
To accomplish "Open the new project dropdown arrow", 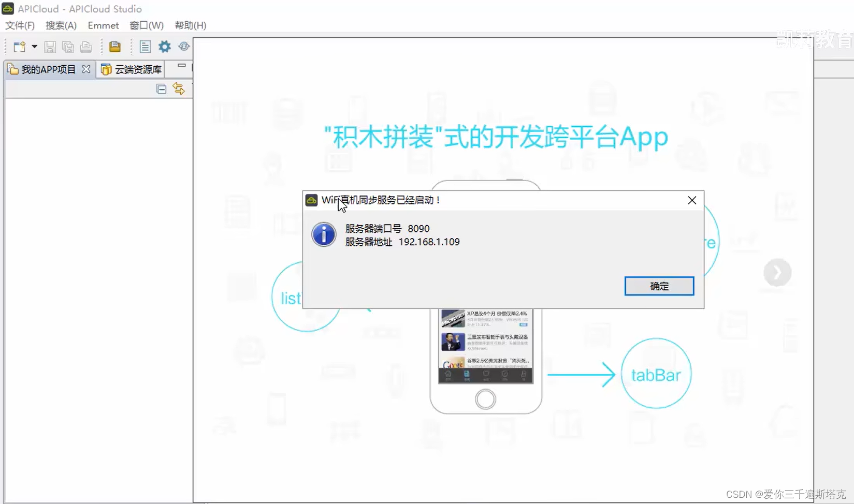I will click(34, 47).
